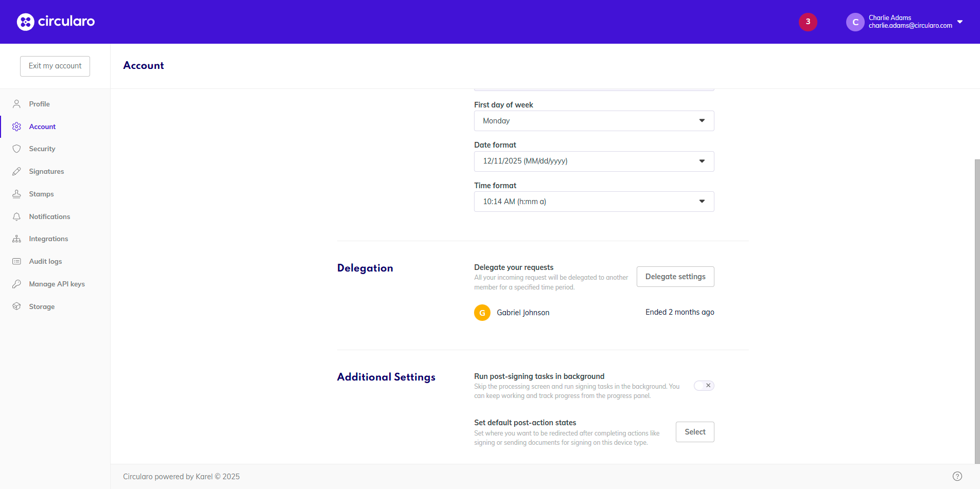Open Audit logs from the sidebar
Screen dimensions: 980x489
coord(45,262)
